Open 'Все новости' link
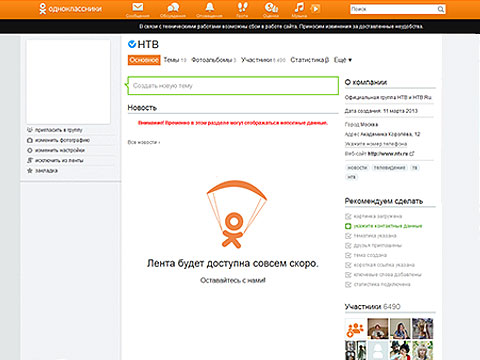The width and height of the screenshot is (480, 360). (144, 142)
